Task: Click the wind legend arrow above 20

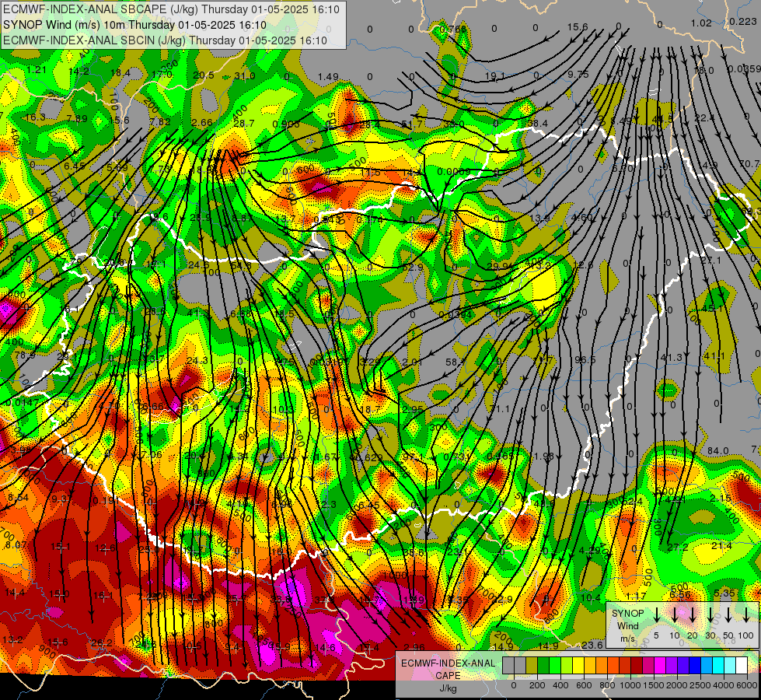Action: click(692, 615)
